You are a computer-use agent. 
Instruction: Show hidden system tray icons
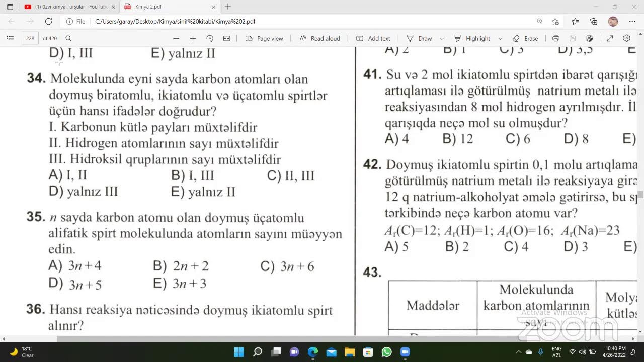pyautogui.click(x=519, y=352)
